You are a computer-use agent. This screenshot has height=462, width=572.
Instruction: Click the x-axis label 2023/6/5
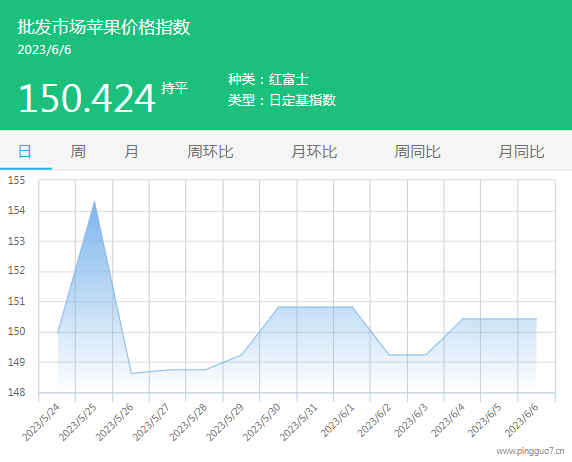484,421
